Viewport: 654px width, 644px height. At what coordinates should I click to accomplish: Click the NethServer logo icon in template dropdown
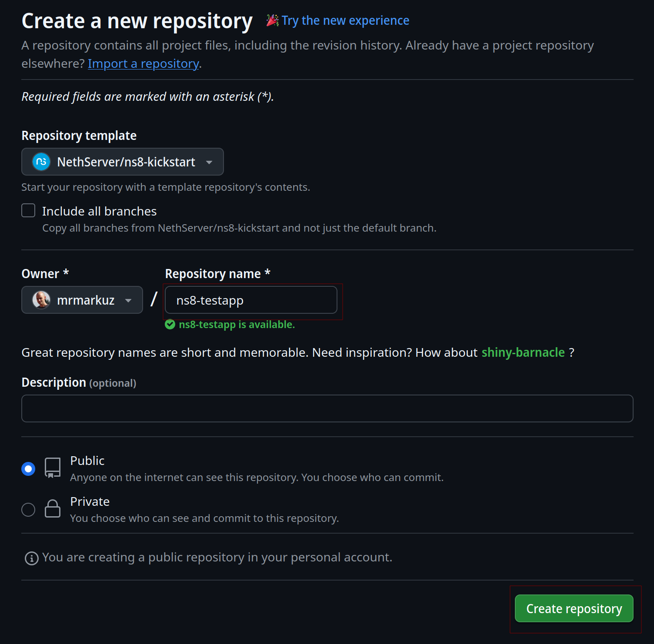click(41, 162)
